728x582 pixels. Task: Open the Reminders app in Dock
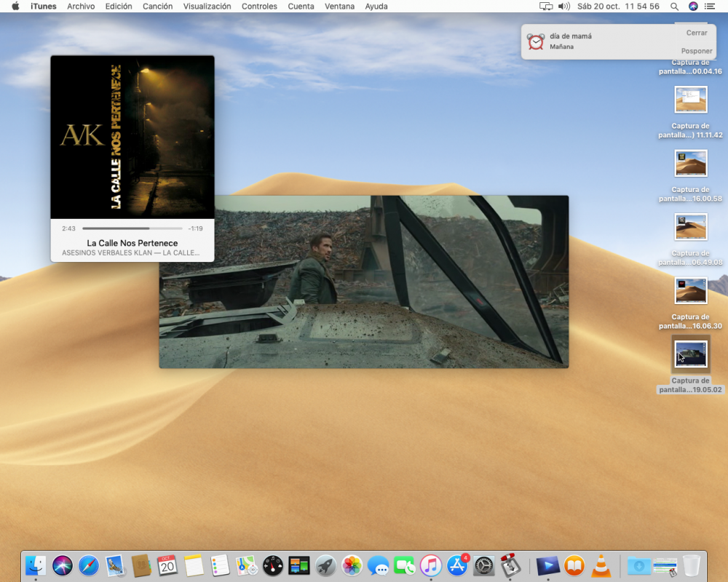coord(220,566)
